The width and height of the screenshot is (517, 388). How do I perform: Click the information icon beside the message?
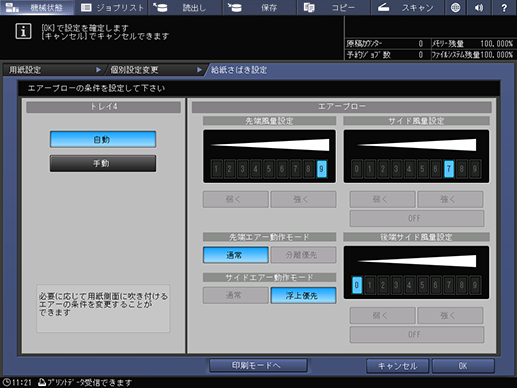click(x=23, y=31)
